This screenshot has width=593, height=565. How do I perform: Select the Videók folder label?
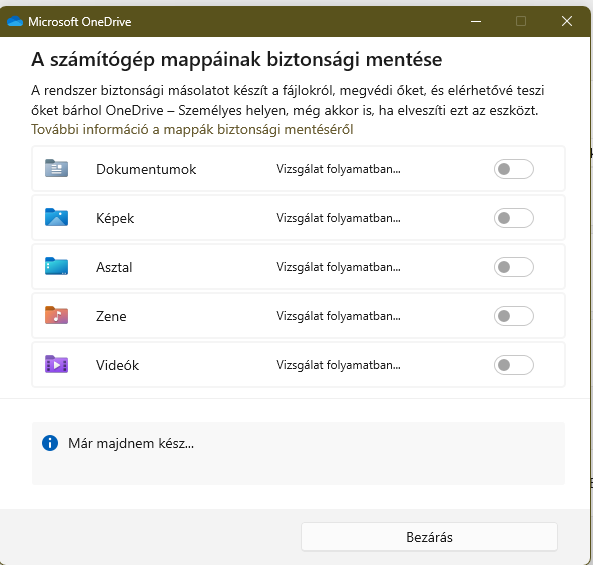(117, 365)
